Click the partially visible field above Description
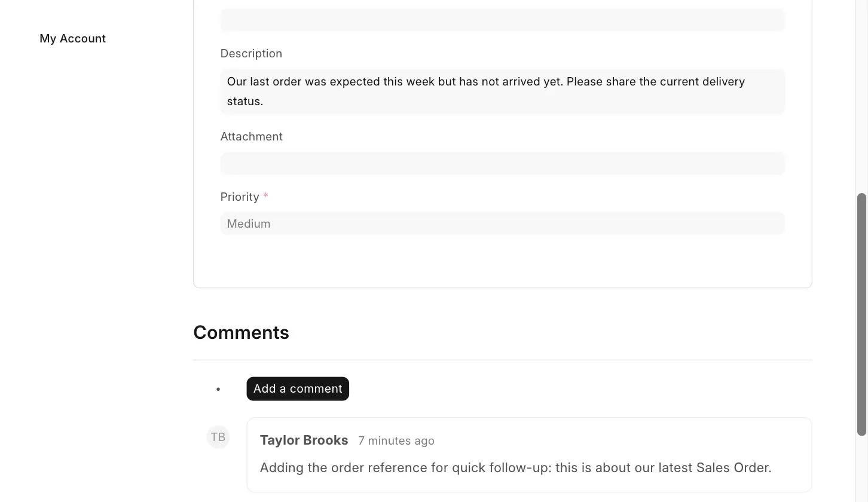Image resolution: width=868 pixels, height=502 pixels. coord(502,20)
